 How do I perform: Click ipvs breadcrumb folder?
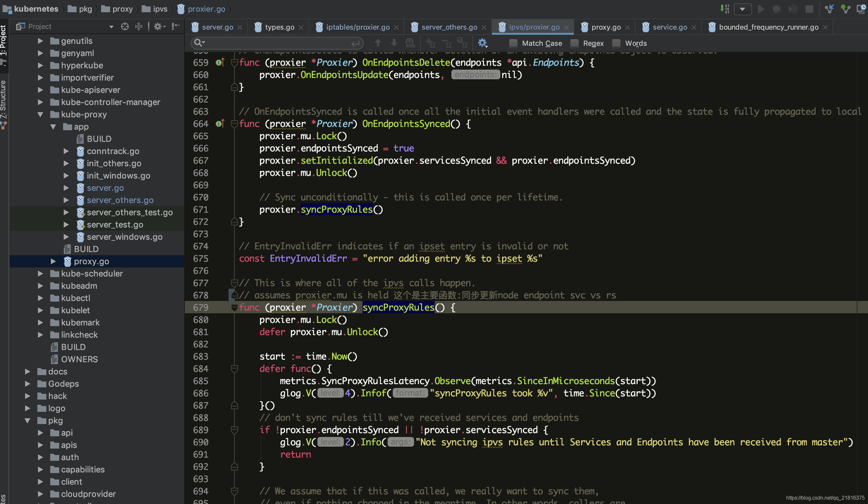[155, 9]
